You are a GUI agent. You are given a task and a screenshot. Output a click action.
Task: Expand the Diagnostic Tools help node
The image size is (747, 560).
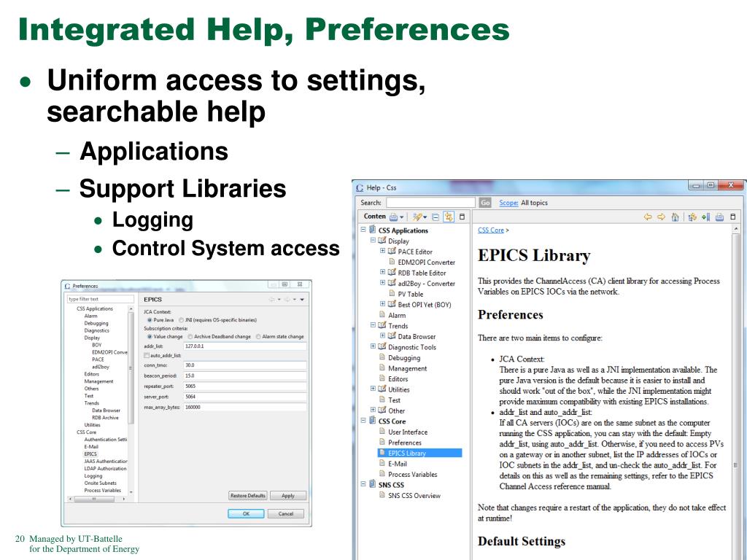[373, 346]
